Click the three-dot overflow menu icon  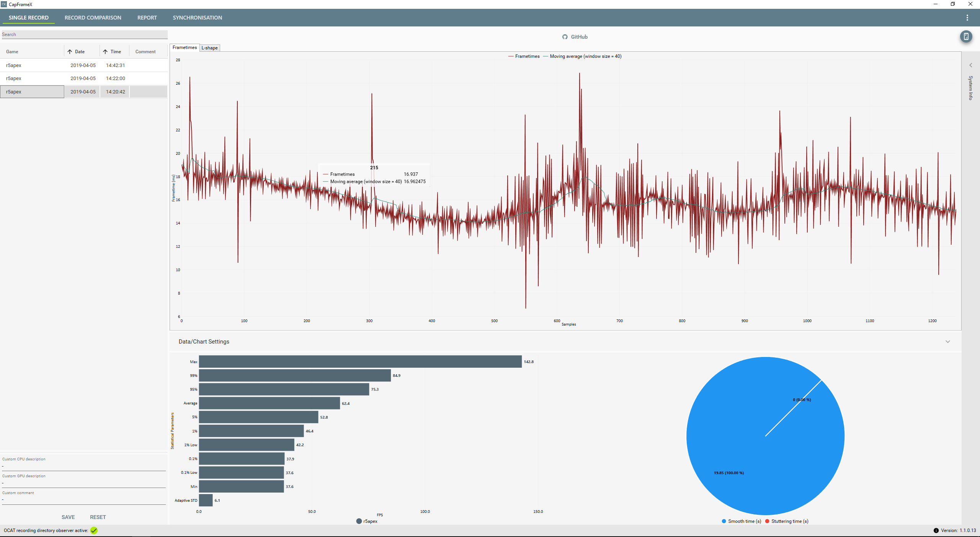point(967,18)
